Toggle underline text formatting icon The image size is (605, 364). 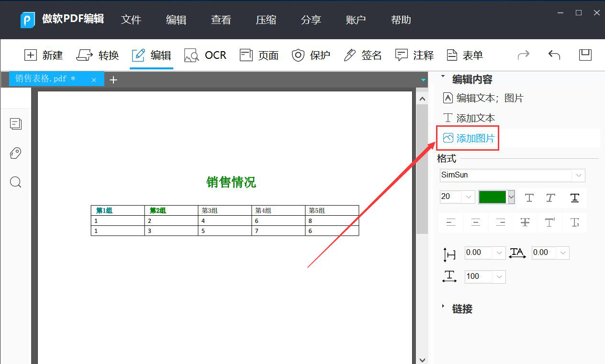click(x=575, y=198)
